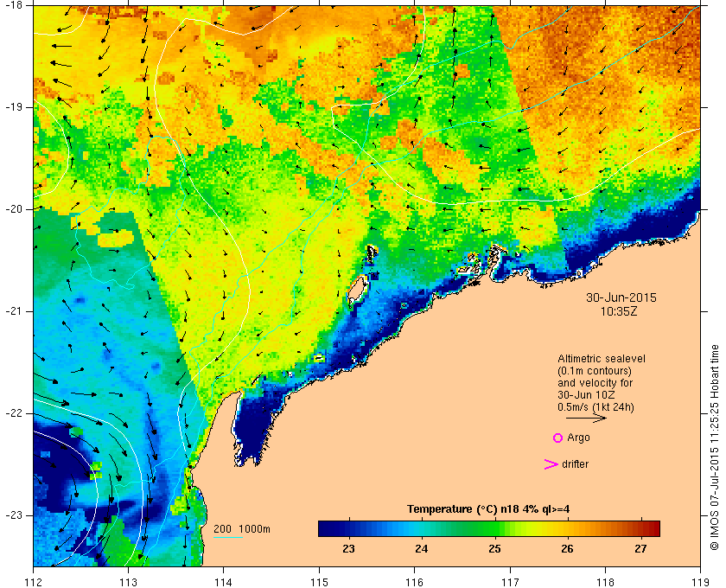
Task: Click the 26 tick label on color bar
Action: tap(567, 549)
